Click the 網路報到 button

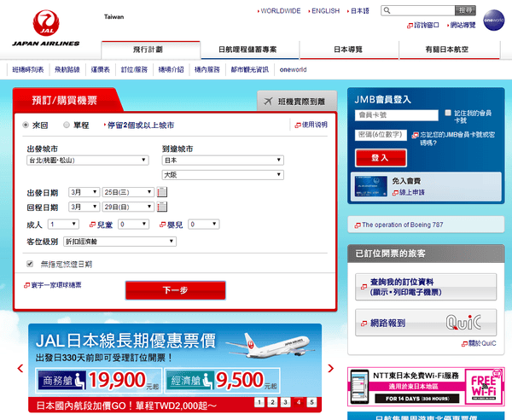coord(426,323)
